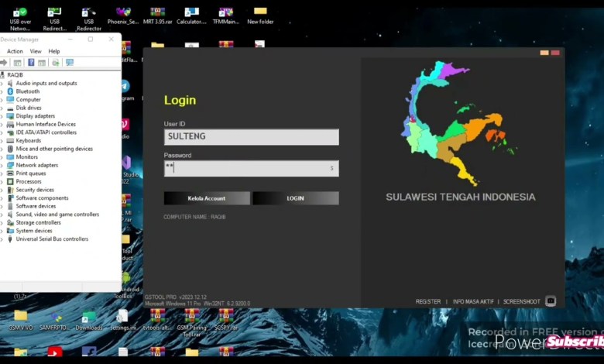Click the Downloads folder desktop icon

[88, 319]
